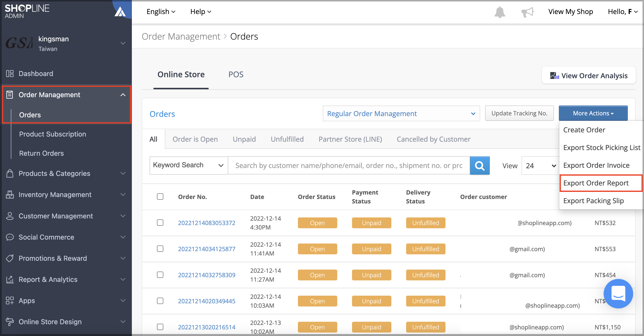644x336 pixels.
Task: Click the Shopline Admin logo
Action: [x=27, y=11]
